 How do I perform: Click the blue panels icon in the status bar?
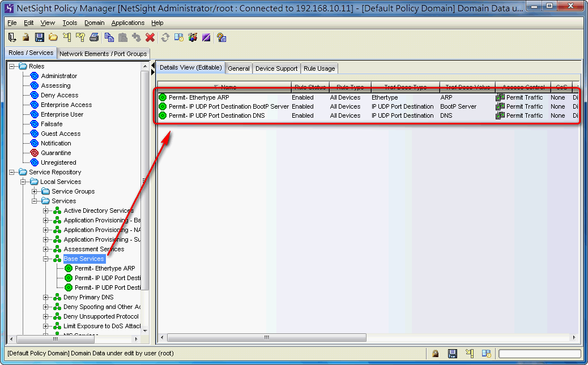[x=487, y=353]
